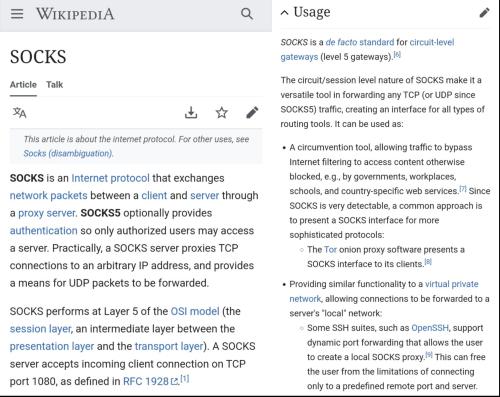Open the Socks (disambiguation) link
500x397 pixels.
click(x=68, y=153)
